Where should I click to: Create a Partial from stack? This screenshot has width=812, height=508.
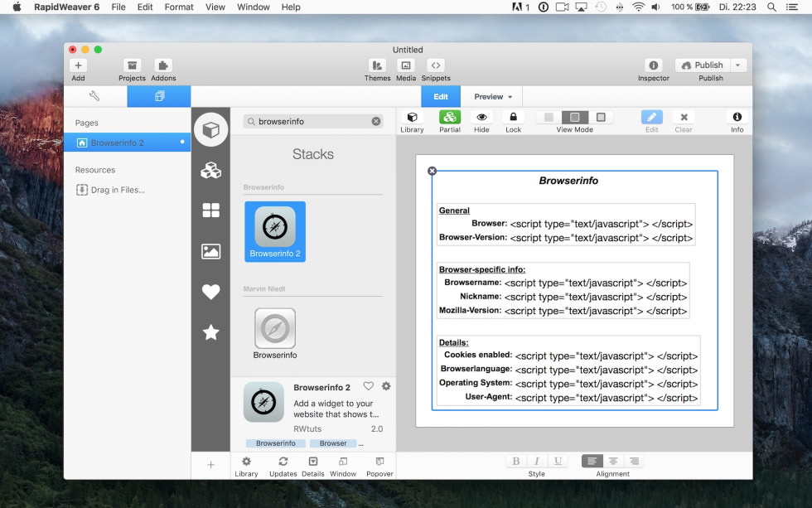point(450,122)
